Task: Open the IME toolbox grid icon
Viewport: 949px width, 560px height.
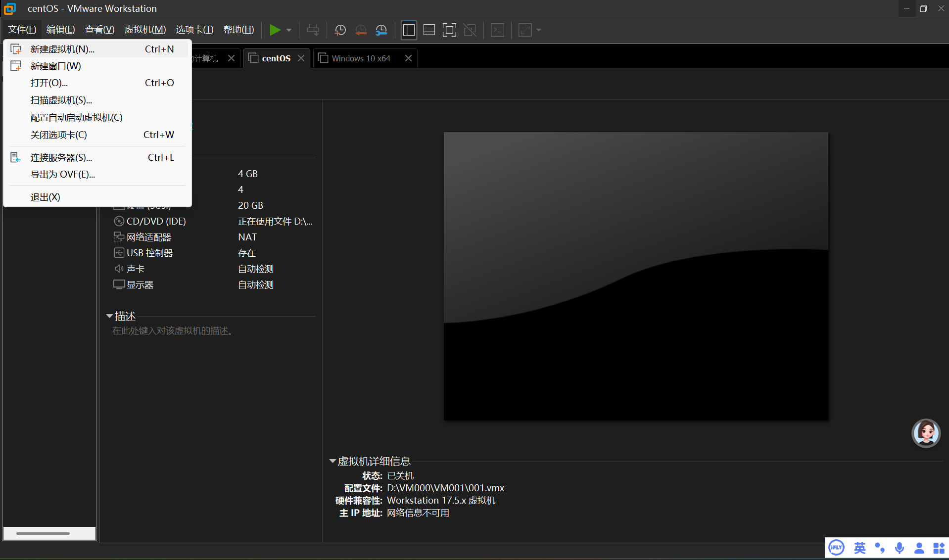Action: pyautogui.click(x=939, y=548)
